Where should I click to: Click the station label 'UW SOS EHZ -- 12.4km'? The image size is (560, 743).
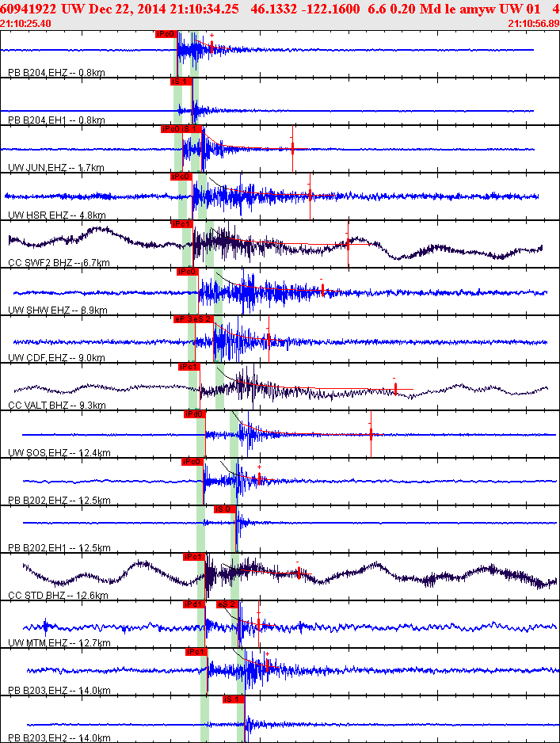59,452
